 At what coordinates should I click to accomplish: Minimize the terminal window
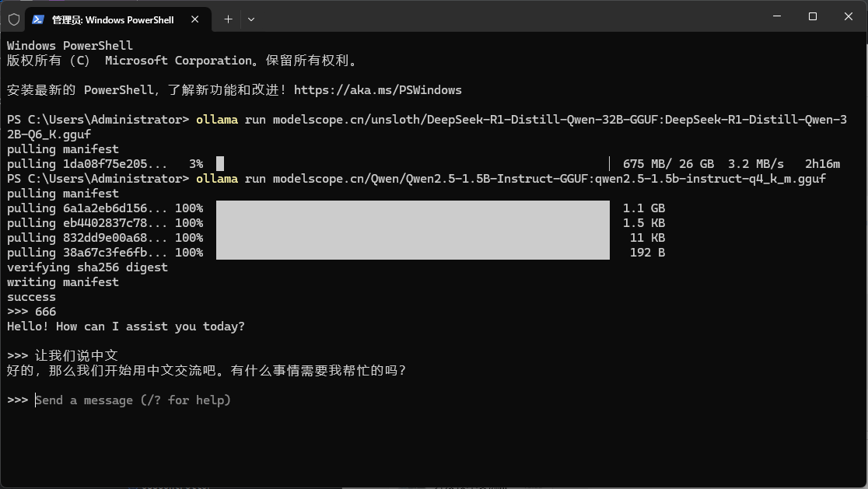point(775,16)
